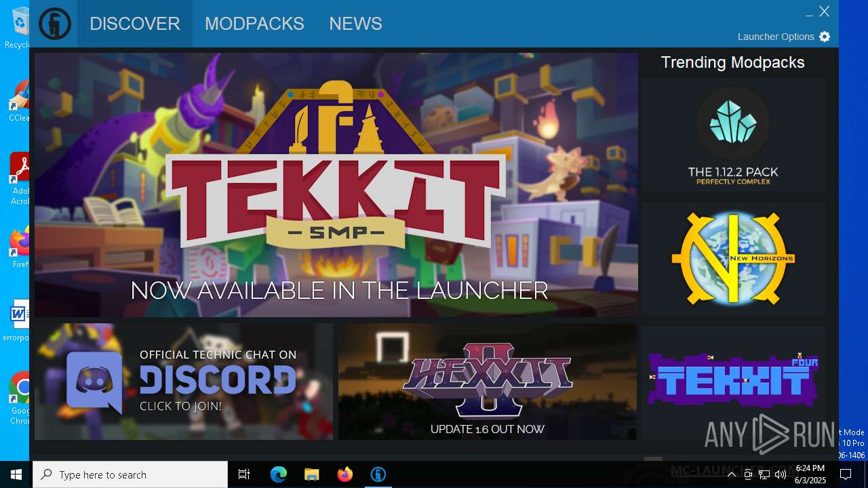This screenshot has height=488, width=868.
Task: Focus the taskbar search box
Action: click(x=130, y=474)
